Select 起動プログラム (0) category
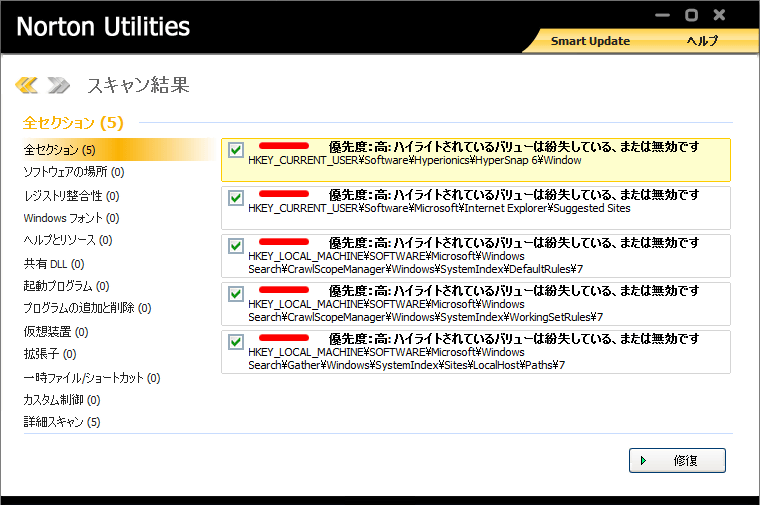Screen dimensions: 760x505 pos(66,286)
